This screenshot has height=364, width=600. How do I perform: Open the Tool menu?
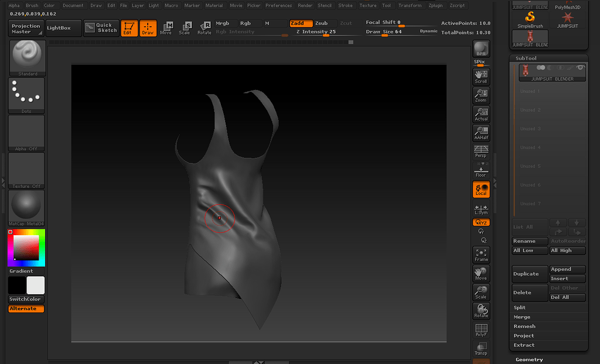(386, 5)
